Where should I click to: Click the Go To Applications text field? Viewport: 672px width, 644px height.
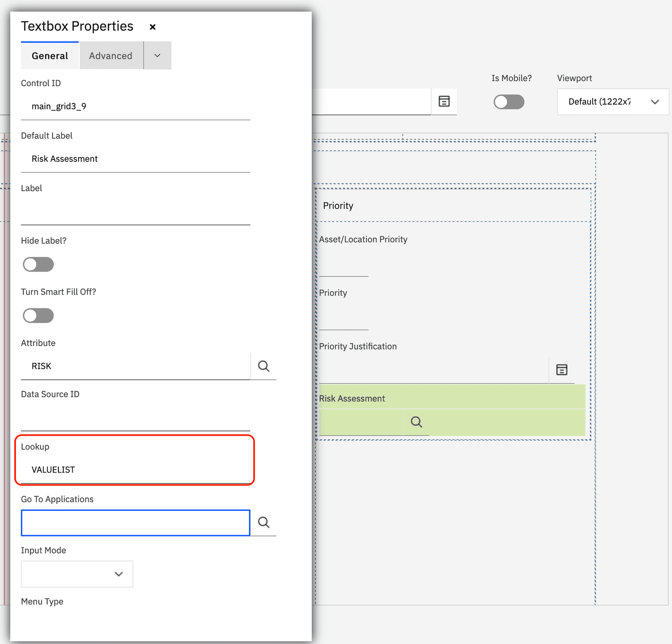135,523
